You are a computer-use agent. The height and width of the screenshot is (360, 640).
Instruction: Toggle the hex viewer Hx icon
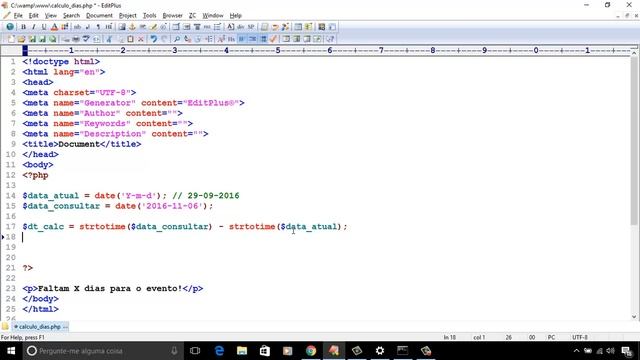[231, 39]
